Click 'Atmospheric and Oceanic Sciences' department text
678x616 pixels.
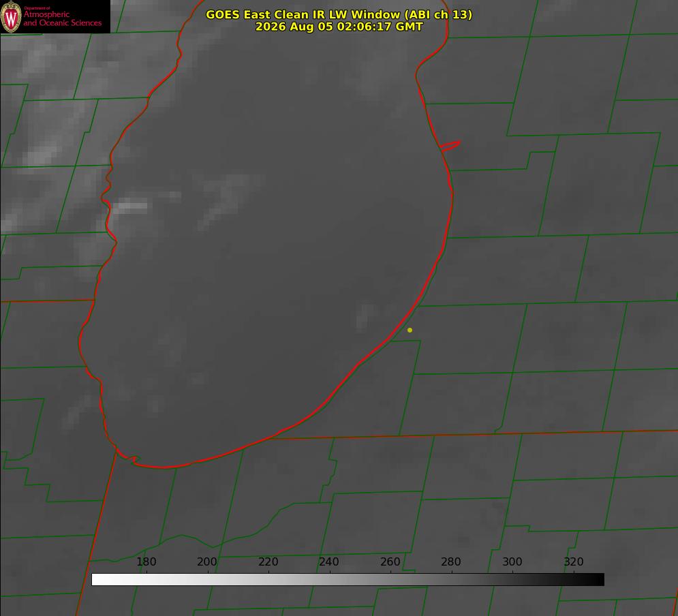click(x=62, y=18)
